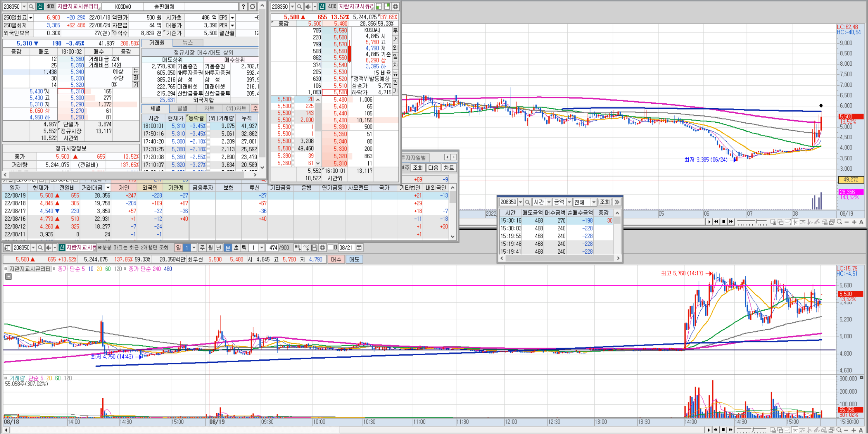
Task: Click magnifier zoom icon in daily chart toolbar
Action: (839, 222)
